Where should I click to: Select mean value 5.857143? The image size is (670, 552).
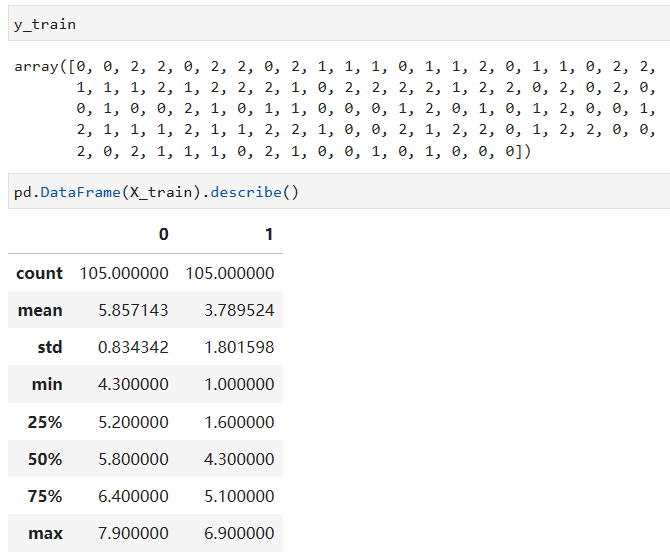coord(133,310)
